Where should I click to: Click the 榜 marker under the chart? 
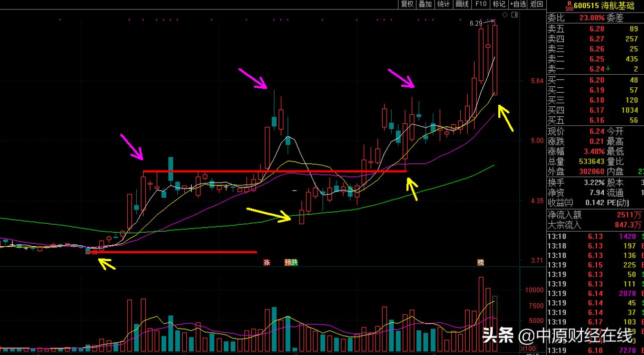(481, 262)
